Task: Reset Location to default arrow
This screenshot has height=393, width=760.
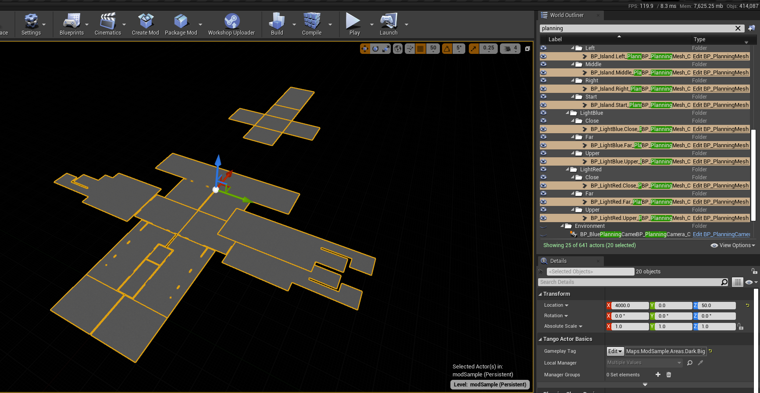Action: [x=747, y=305]
